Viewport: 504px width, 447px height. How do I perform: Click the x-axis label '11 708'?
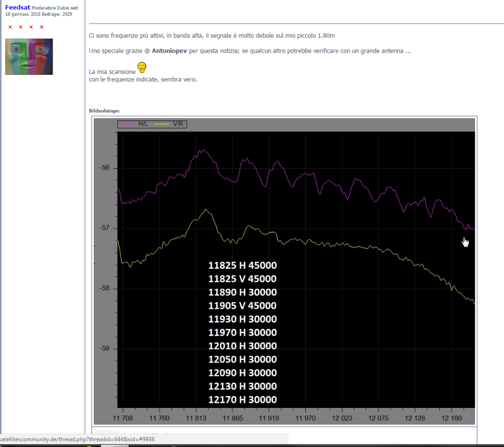tap(123, 418)
